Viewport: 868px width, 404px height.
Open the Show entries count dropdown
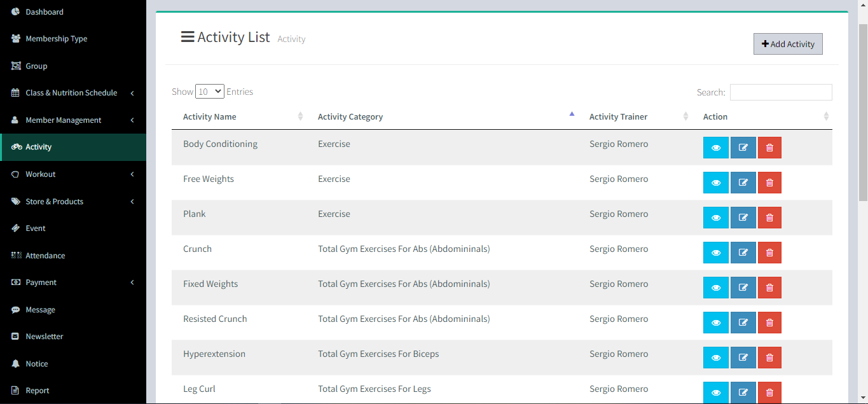pyautogui.click(x=209, y=92)
